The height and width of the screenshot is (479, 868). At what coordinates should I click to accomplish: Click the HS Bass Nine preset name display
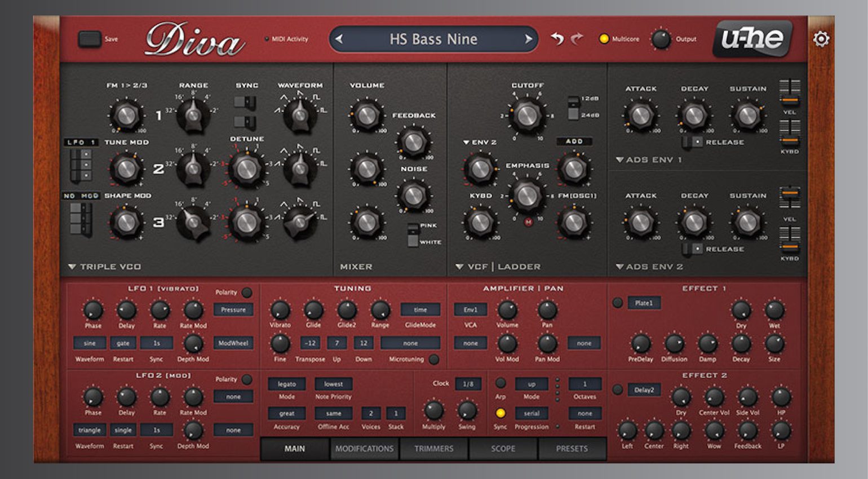click(433, 39)
